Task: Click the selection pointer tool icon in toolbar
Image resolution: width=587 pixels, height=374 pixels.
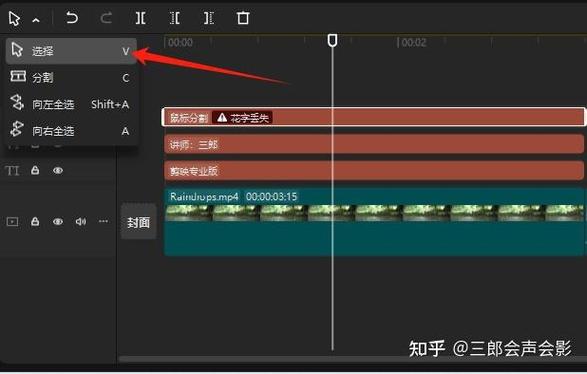Action: point(14,18)
